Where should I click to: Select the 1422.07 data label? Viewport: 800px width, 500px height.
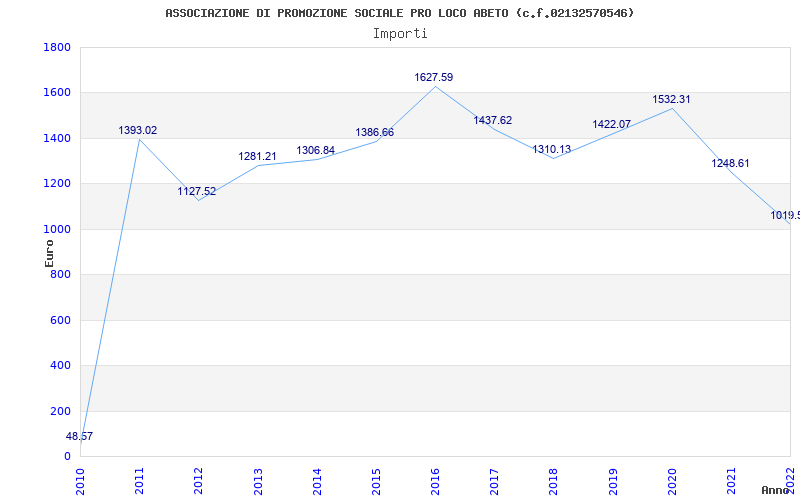click(x=611, y=124)
